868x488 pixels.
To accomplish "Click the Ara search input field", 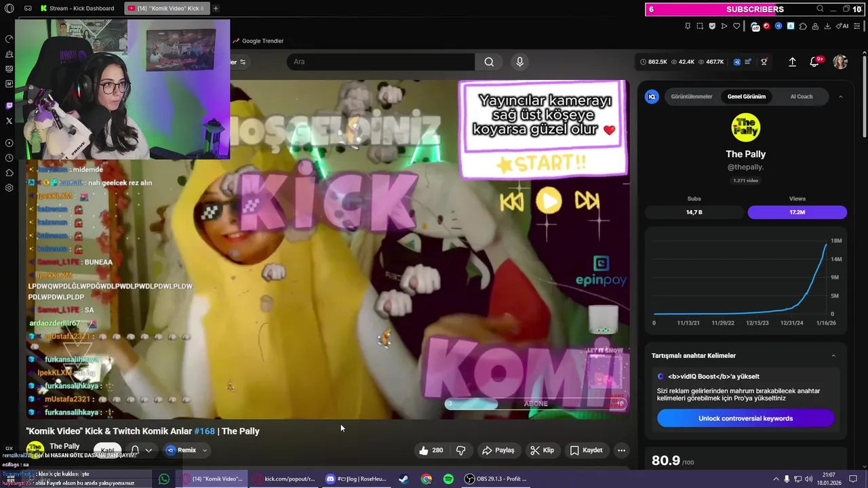I will (x=381, y=62).
